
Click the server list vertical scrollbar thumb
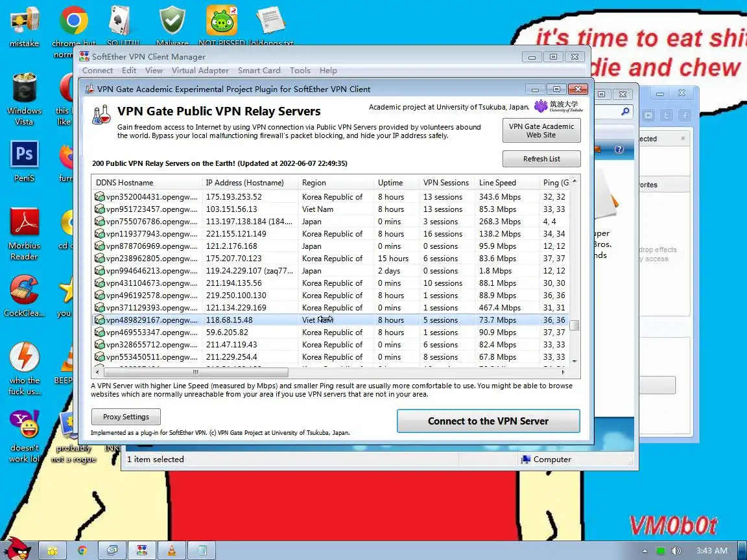tap(575, 325)
